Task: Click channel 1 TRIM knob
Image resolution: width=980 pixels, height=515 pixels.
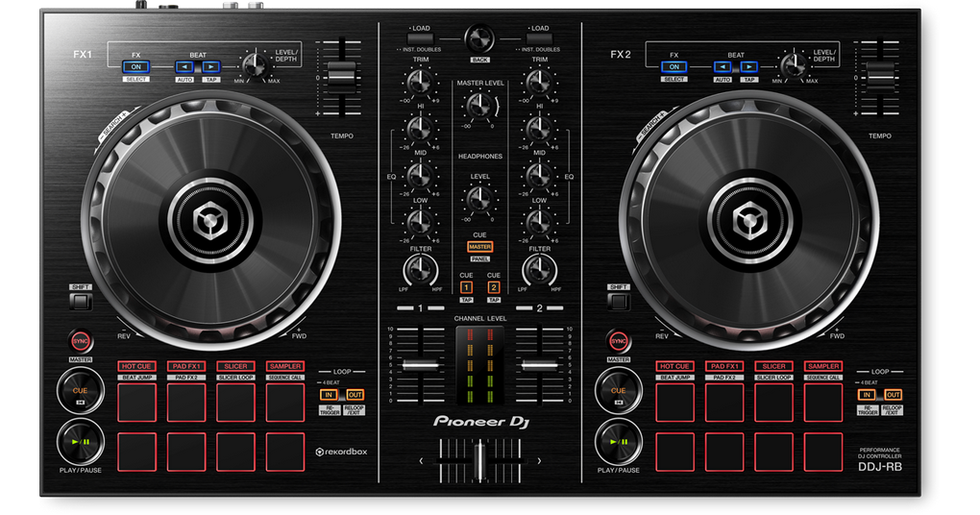Action: click(x=419, y=82)
